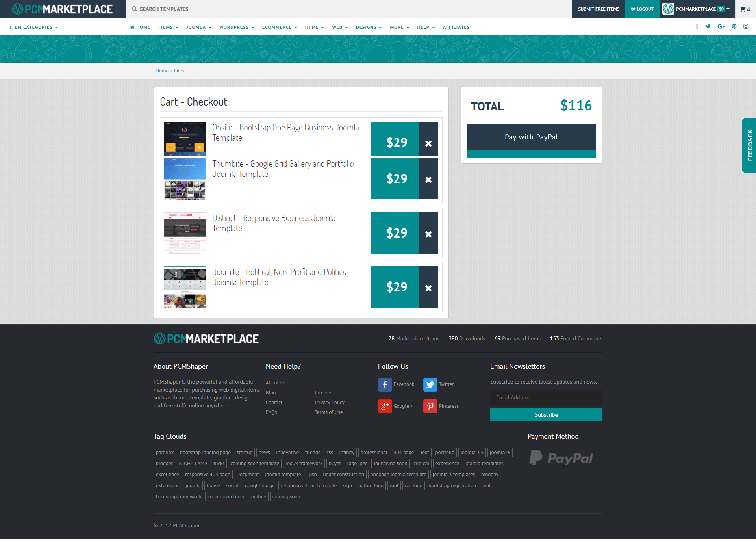The width and height of the screenshot is (756, 557).
Task: Expand the Item Categories dropdown
Action: 34,27
